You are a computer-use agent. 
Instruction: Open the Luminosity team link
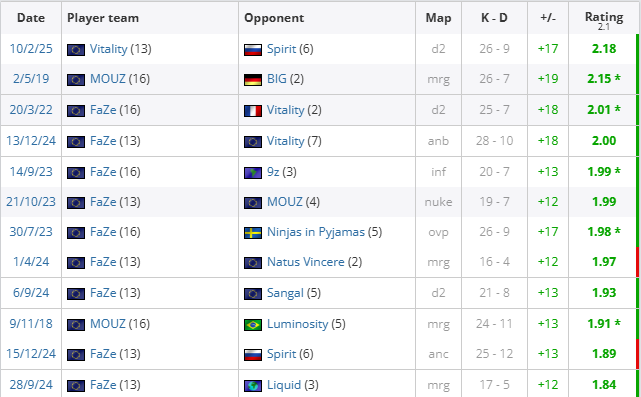(298, 324)
